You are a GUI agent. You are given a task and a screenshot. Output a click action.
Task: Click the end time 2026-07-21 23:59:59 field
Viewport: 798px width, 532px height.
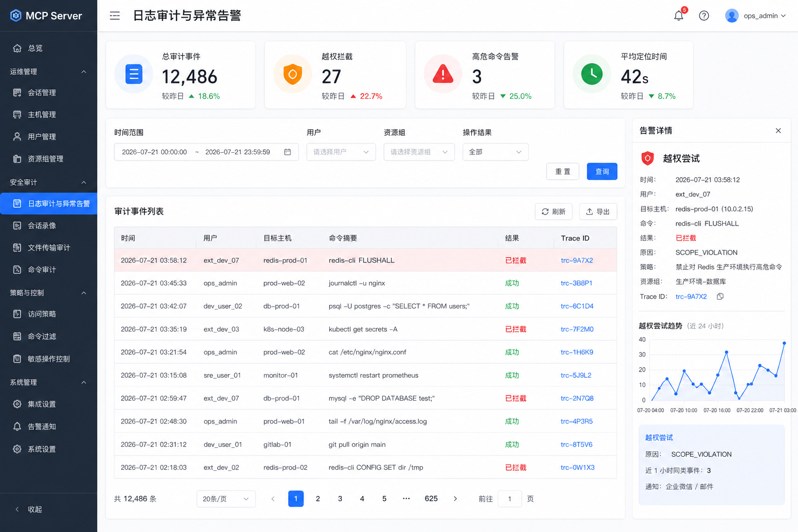pos(237,152)
